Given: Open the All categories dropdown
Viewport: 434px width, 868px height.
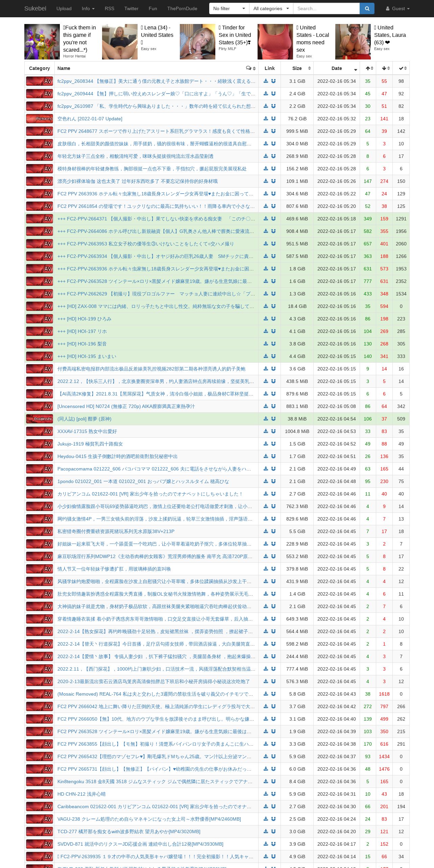Looking at the screenshot, I should pos(271,8).
